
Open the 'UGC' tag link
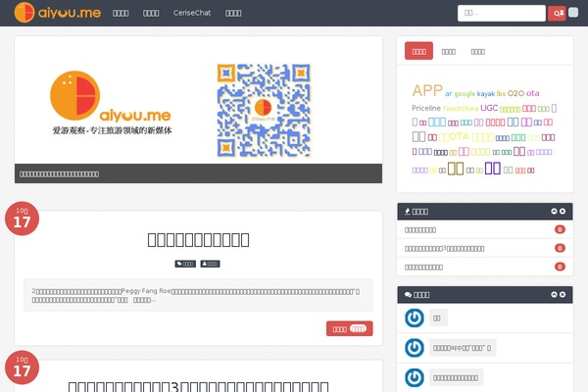[489, 108]
